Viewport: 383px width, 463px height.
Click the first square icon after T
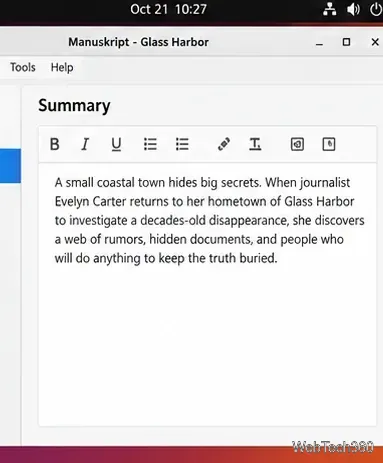[x=297, y=144]
